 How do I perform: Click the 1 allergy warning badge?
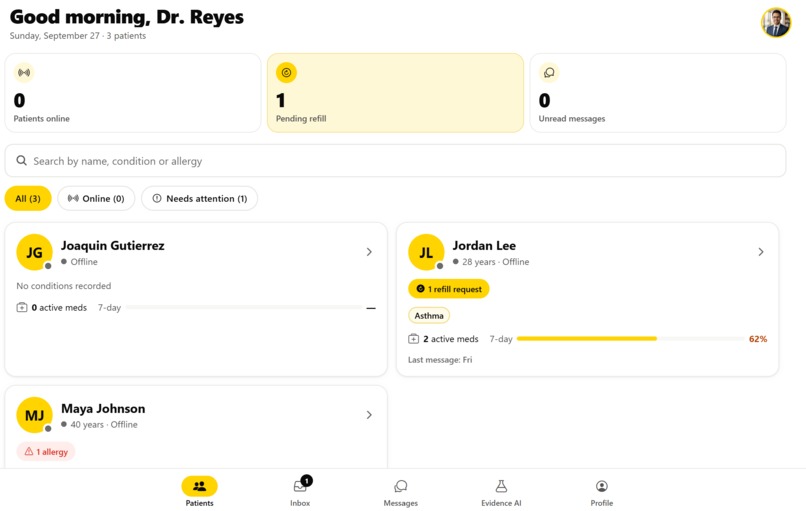click(46, 451)
